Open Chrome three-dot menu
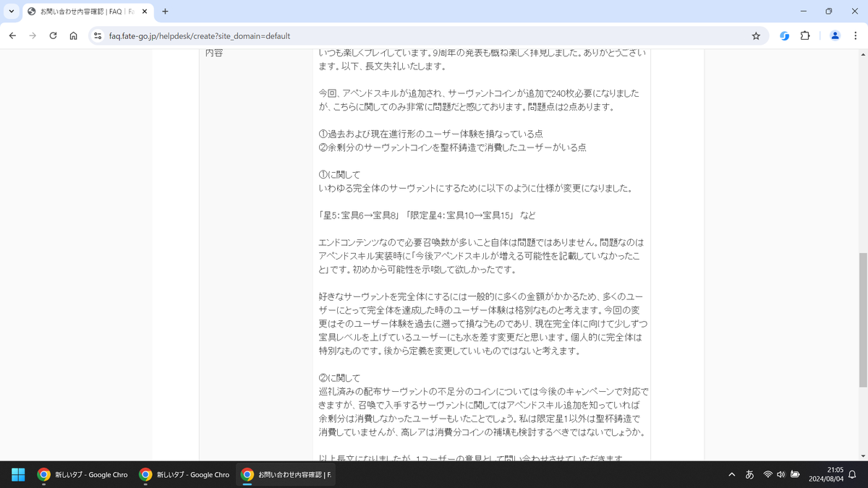The image size is (868, 488). click(855, 35)
